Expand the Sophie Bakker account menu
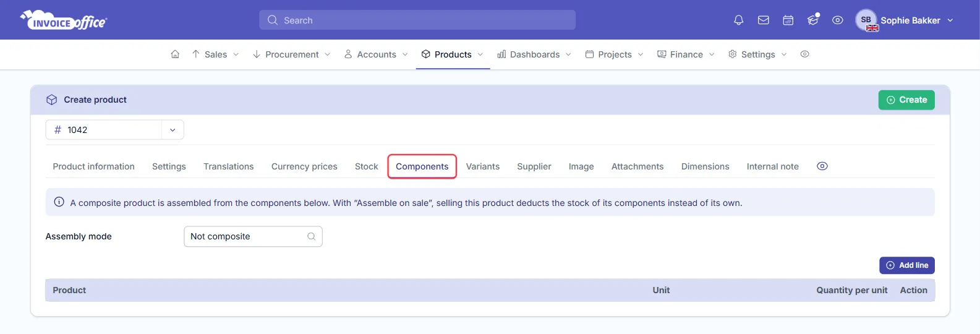980x334 pixels. pos(917,20)
